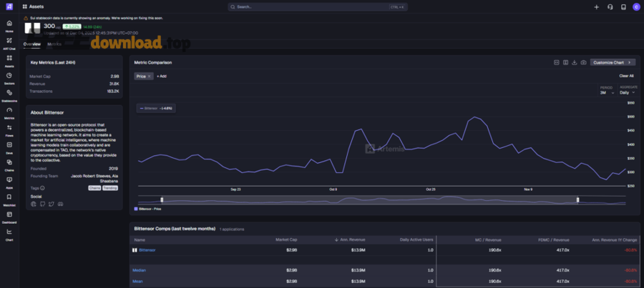
Task: Click the fullscreen icon beside the download icon
Action: (565, 62)
